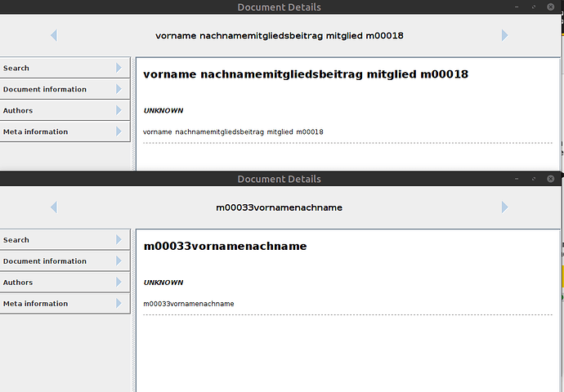Click next document arrow in upper window
This screenshot has width=564, height=392.
point(504,35)
